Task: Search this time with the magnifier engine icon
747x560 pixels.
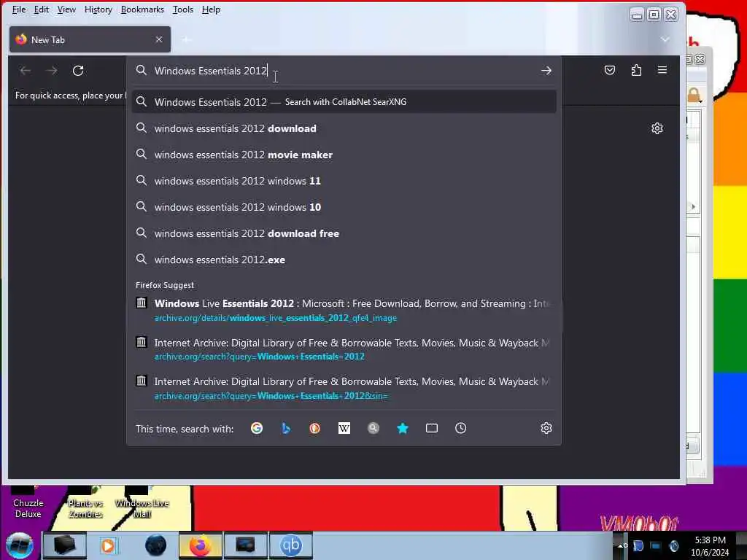Action: (x=373, y=428)
